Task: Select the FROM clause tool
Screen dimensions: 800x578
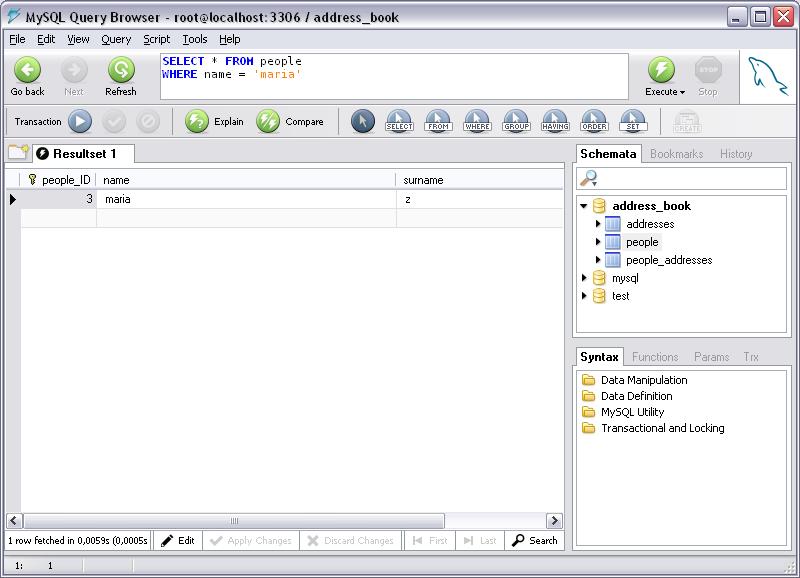Action: (438, 121)
